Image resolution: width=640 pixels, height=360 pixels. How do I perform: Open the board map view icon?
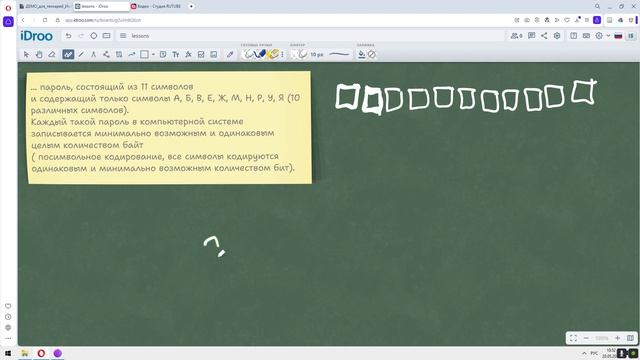[630, 338]
